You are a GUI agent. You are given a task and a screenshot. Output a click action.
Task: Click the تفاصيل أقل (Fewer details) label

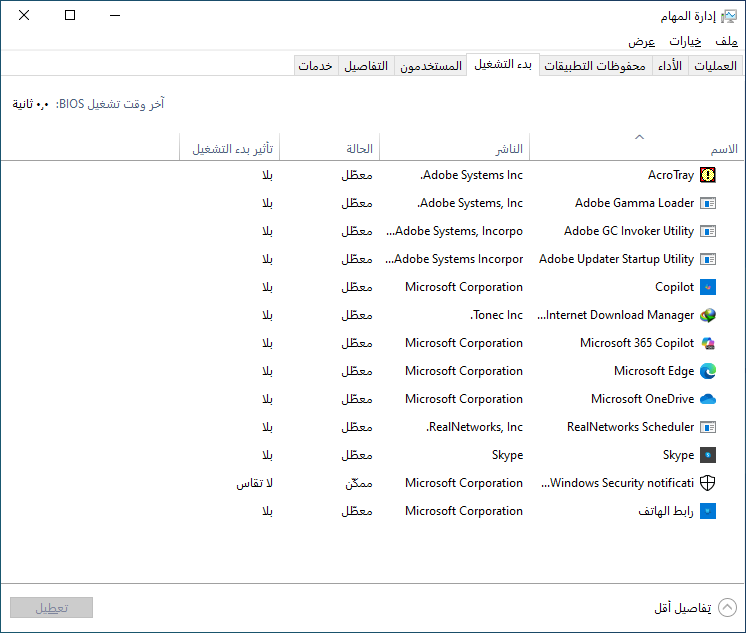(683, 608)
